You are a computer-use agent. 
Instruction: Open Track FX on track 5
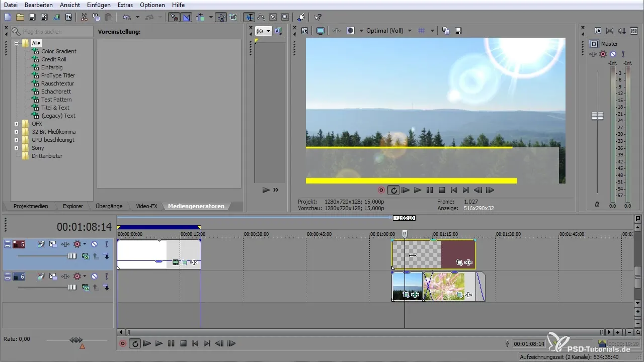click(65, 244)
